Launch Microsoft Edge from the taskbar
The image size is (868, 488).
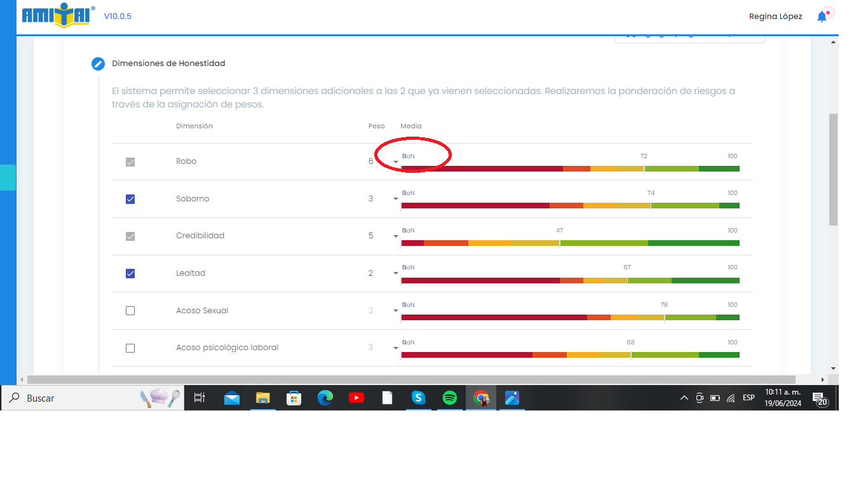[325, 398]
